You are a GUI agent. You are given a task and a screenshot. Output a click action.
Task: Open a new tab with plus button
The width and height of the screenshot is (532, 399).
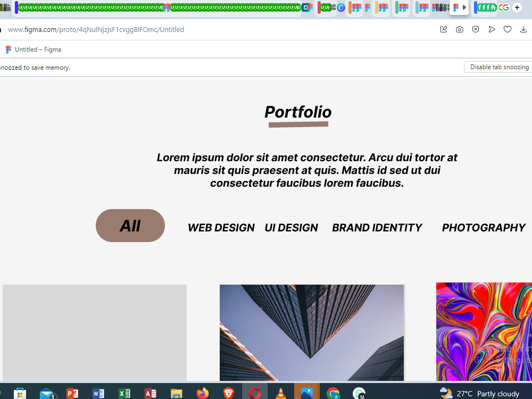(517, 7)
